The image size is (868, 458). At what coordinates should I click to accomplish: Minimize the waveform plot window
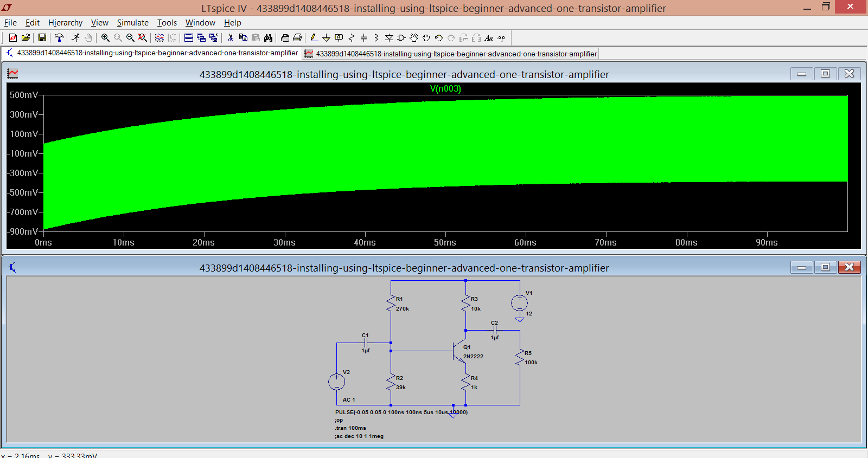801,74
